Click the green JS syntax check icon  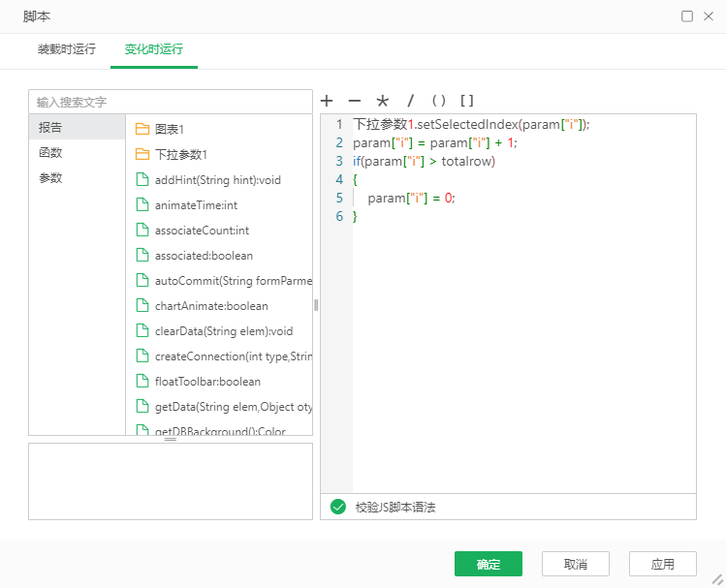(338, 507)
